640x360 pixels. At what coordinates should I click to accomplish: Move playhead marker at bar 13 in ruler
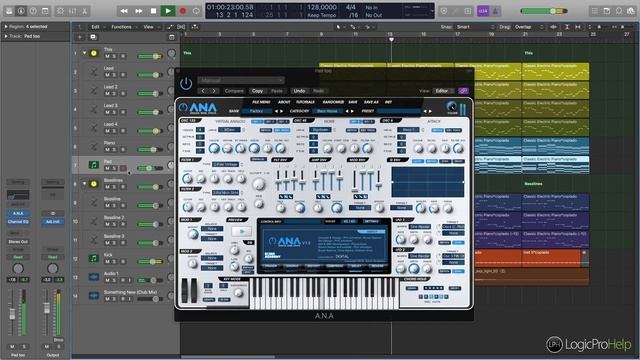point(391,40)
